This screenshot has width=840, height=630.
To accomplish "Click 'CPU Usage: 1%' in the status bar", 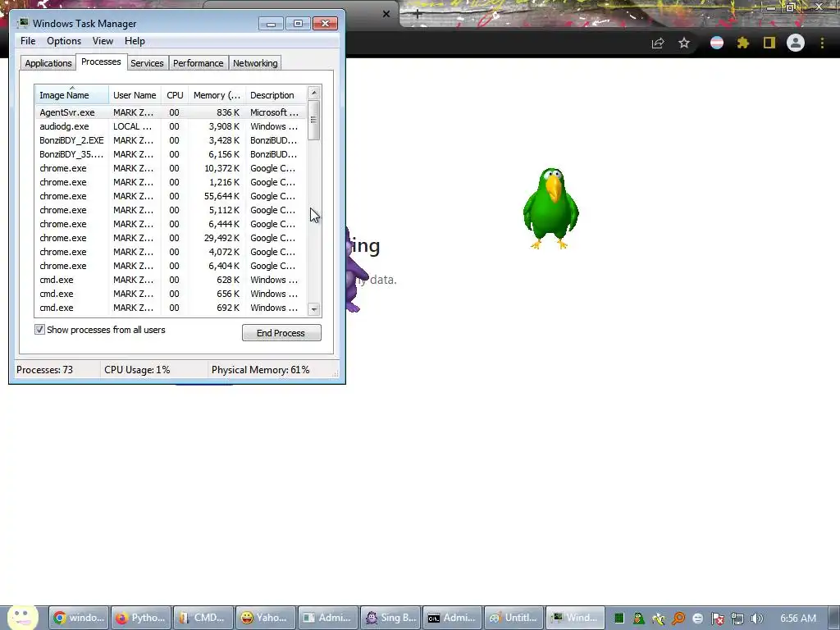I will (x=137, y=370).
